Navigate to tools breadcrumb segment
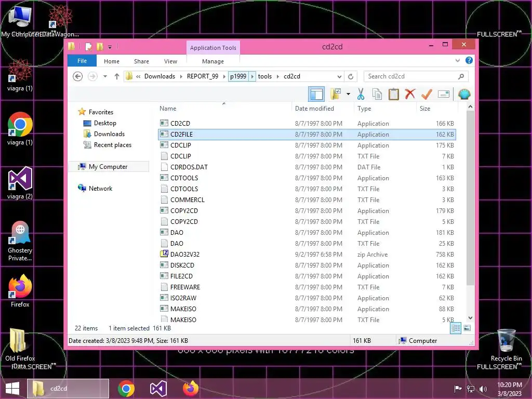Image resolution: width=532 pixels, height=399 pixels. (264, 76)
